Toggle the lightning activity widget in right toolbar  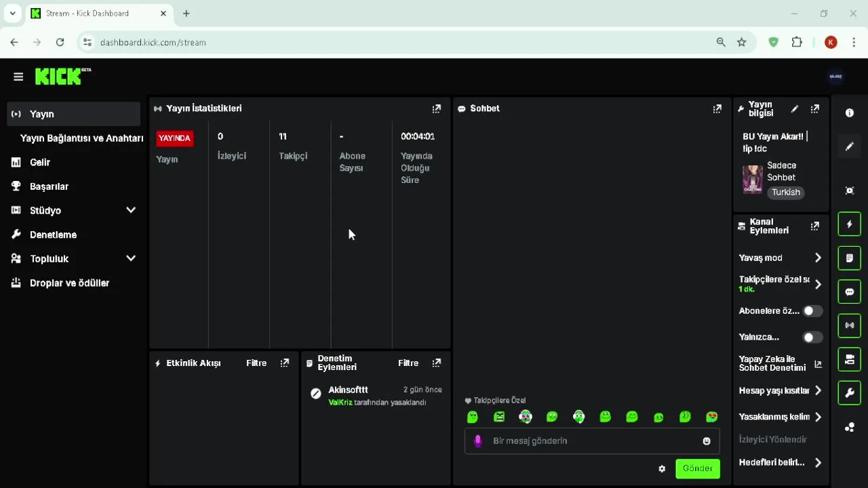point(850,224)
